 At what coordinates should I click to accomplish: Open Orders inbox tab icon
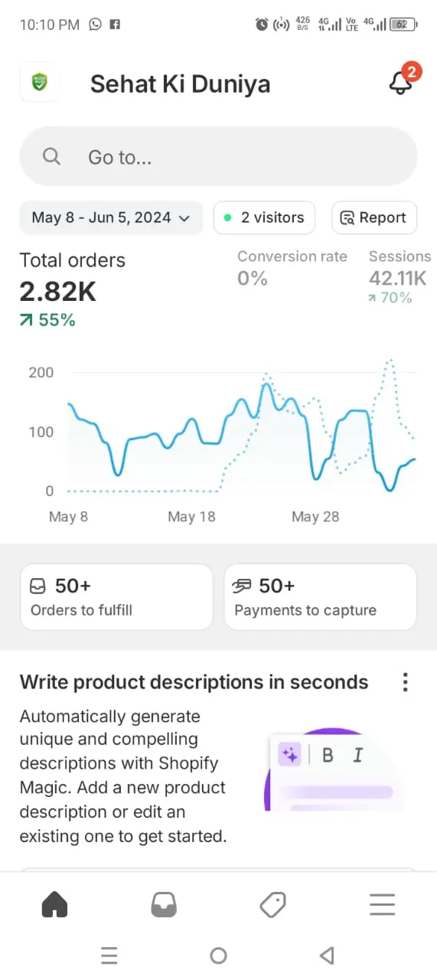[x=164, y=905]
